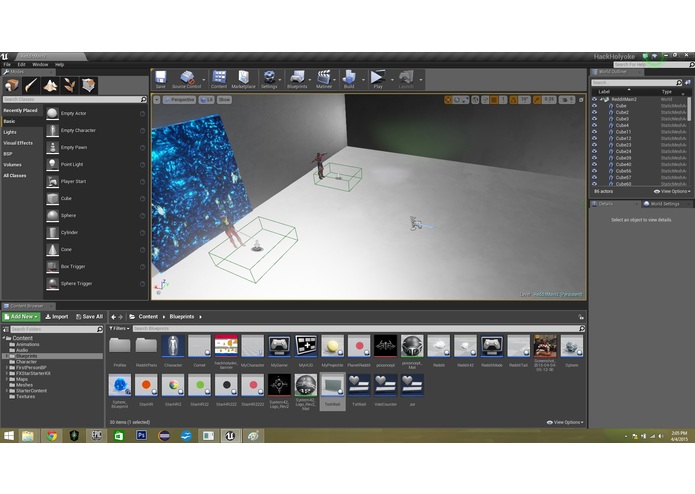Toggle visibility of Cube11 actor
This screenshot has height=494, width=695.
tap(594, 132)
